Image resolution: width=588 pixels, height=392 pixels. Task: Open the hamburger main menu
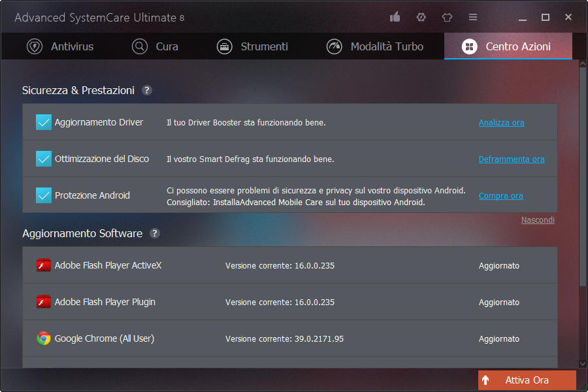tap(473, 17)
